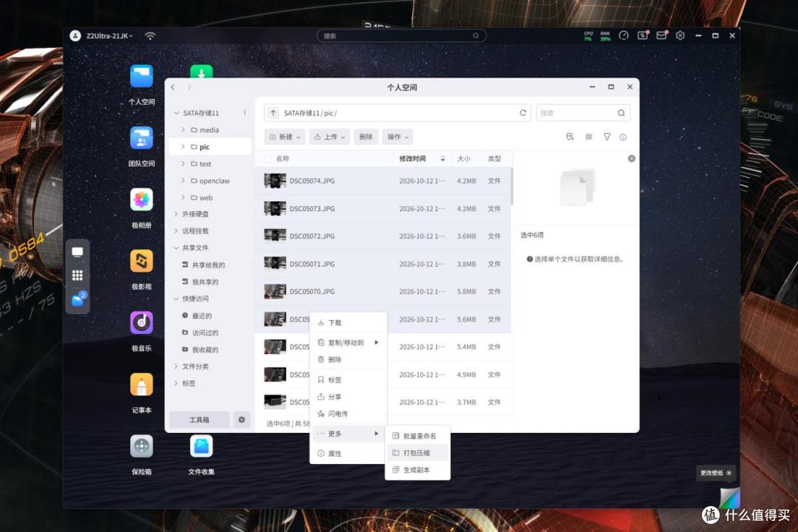Click the file manager dock icon with badge
Screen dimensions: 798x532
pos(78,299)
